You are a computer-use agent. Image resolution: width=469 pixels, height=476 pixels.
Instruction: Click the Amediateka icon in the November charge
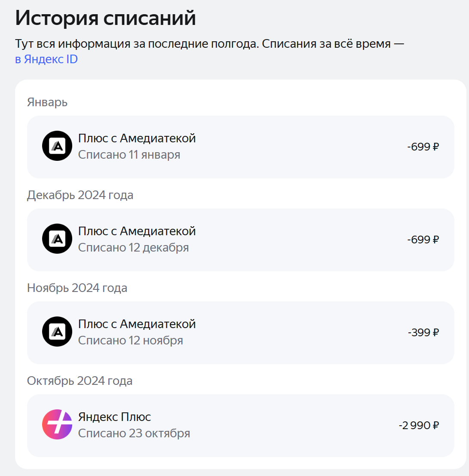[57, 332]
